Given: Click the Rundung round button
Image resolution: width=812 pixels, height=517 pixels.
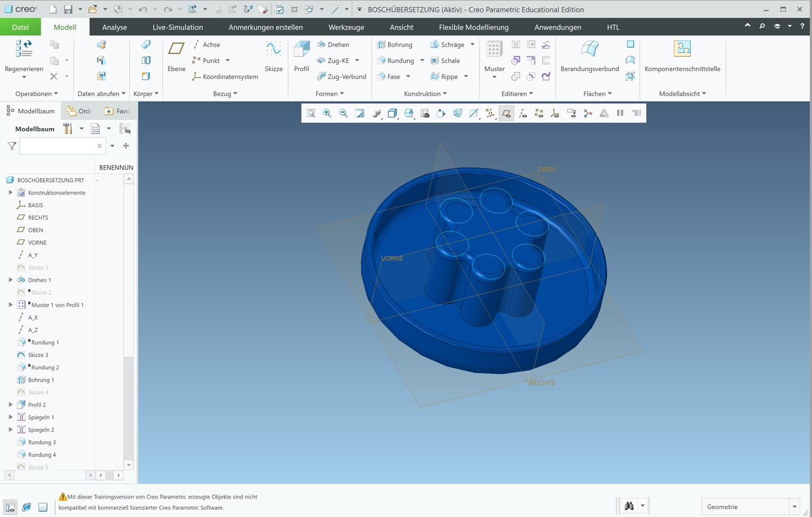Looking at the screenshot, I should pyautogui.click(x=396, y=60).
